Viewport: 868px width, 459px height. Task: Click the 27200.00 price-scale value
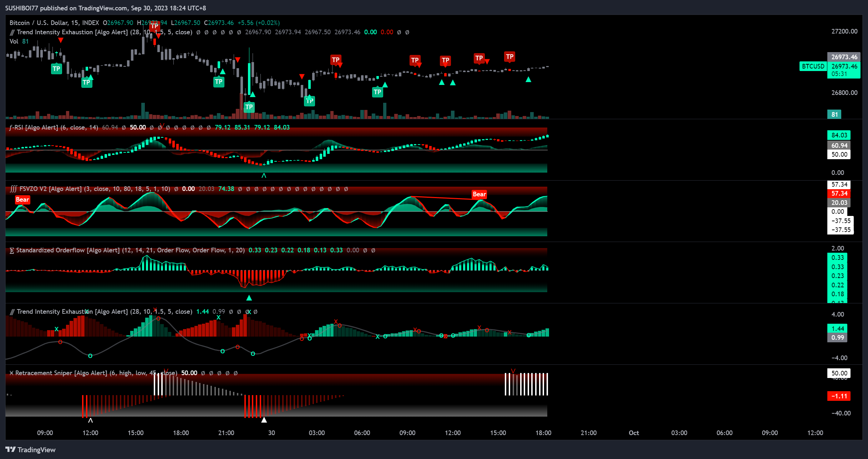click(x=844, y=31)
